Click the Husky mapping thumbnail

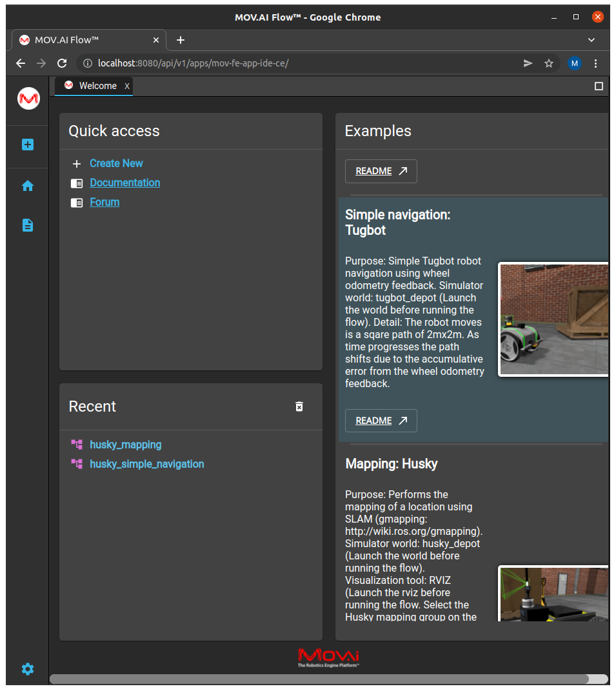pyautogui.click(x=554, y=594)
